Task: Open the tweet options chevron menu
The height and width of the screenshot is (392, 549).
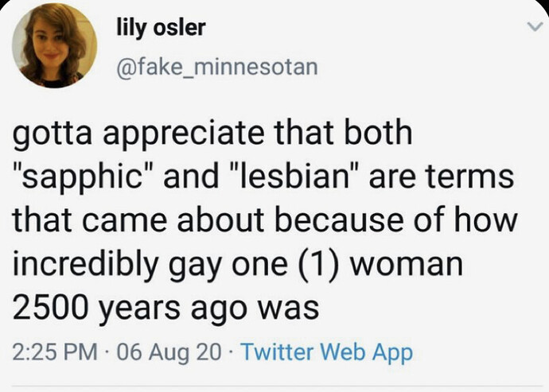Action: tap(534, 26)
